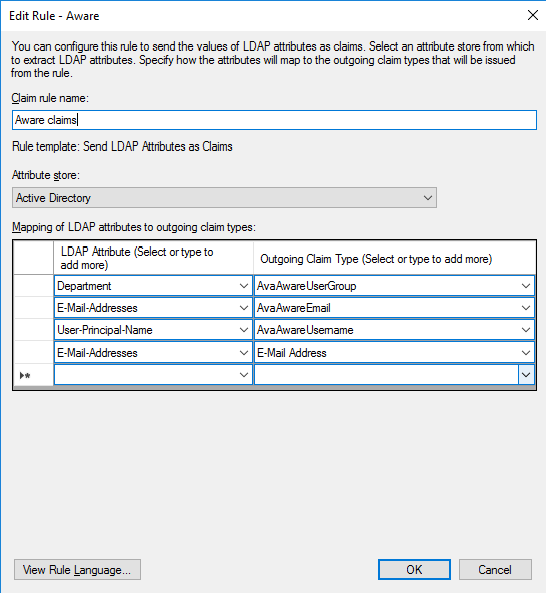Click the Claim rule name input field

(274, 120)
